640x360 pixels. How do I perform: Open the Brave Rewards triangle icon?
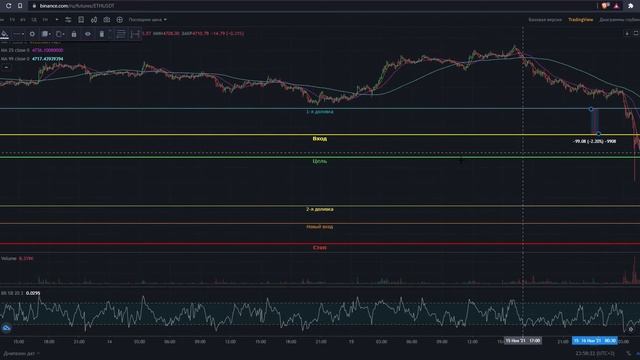(616, 6)
